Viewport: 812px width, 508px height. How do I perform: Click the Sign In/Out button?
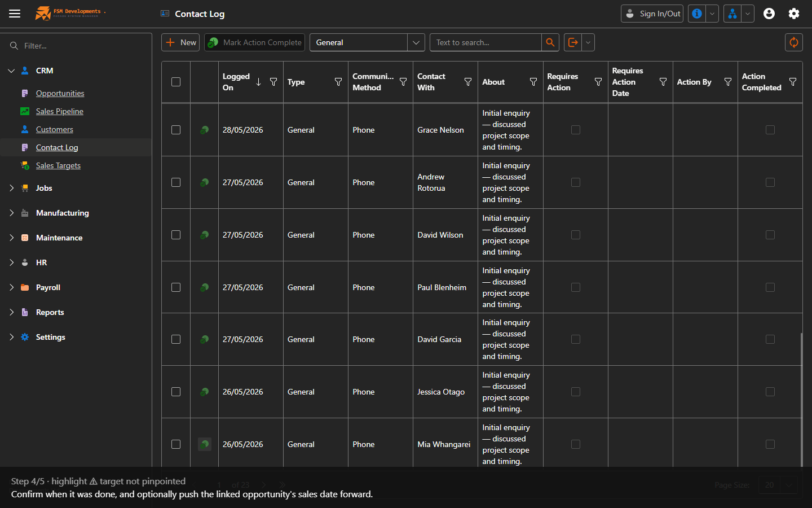(652, 14)
